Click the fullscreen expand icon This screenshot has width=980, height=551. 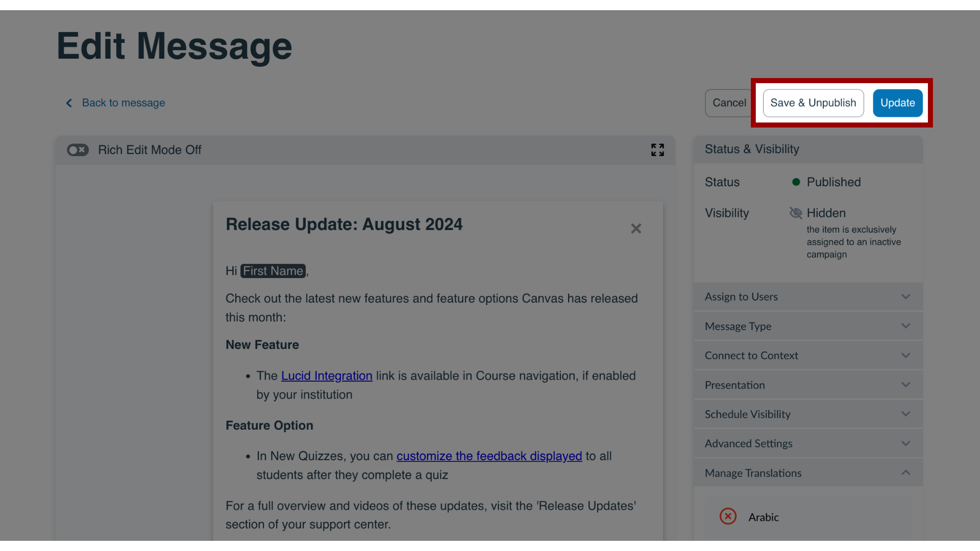click(x=657, y=150)
